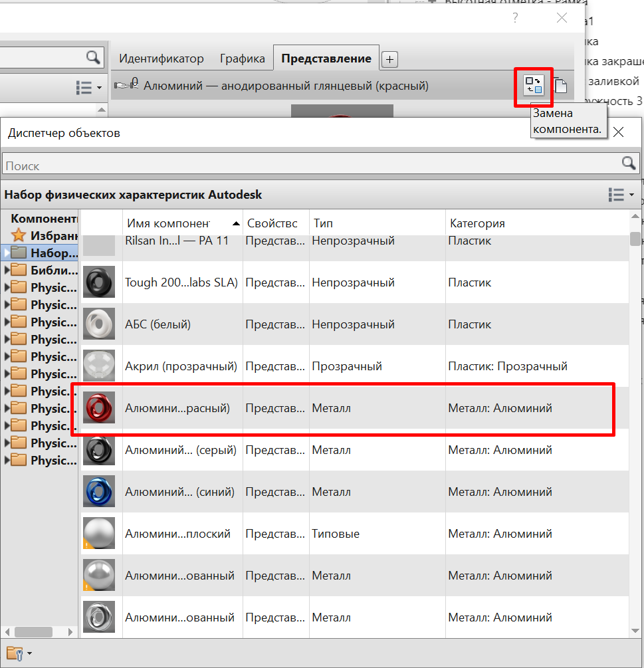
Task: Click the asset list scrollbar down arrow
Action: [635, 631]
